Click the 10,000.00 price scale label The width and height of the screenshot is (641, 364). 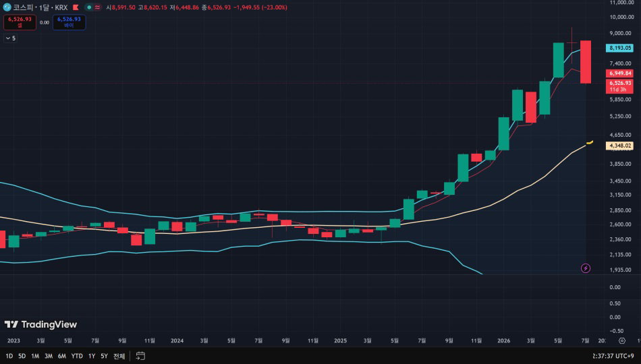621,17
